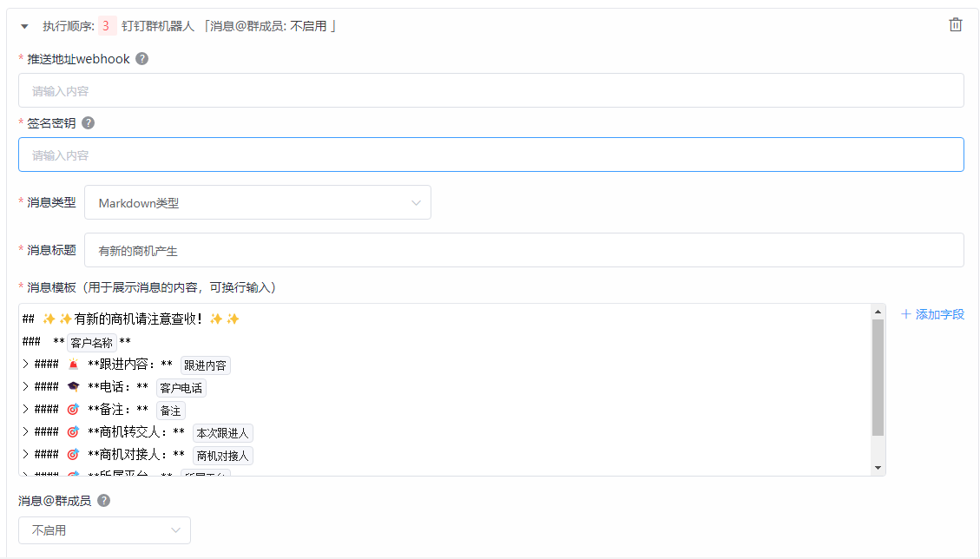The image size is (980, 559).
Task: Click the 商机对接人 field tag
Action: click(x=222, y=456)
